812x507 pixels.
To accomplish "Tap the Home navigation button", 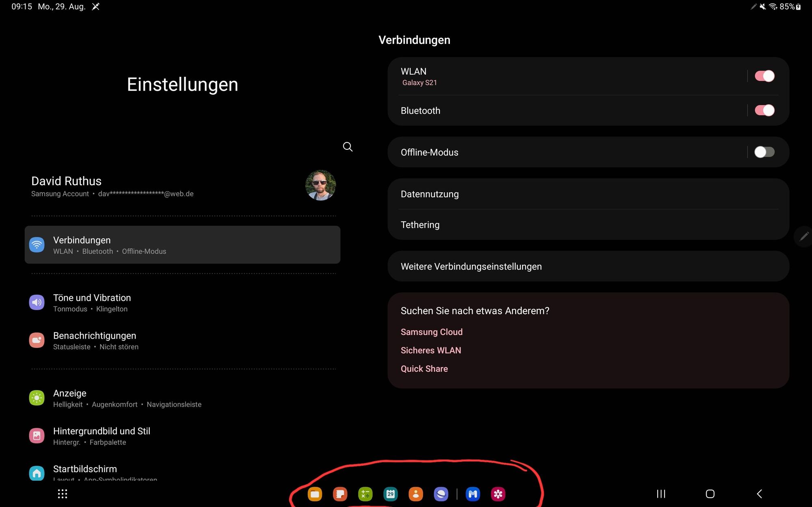I will click(x=710, y=494).
